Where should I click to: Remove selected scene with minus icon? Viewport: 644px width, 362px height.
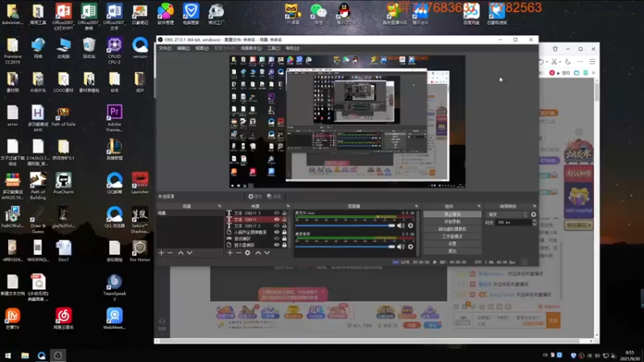pyautogui.click(x=170, y=253)
